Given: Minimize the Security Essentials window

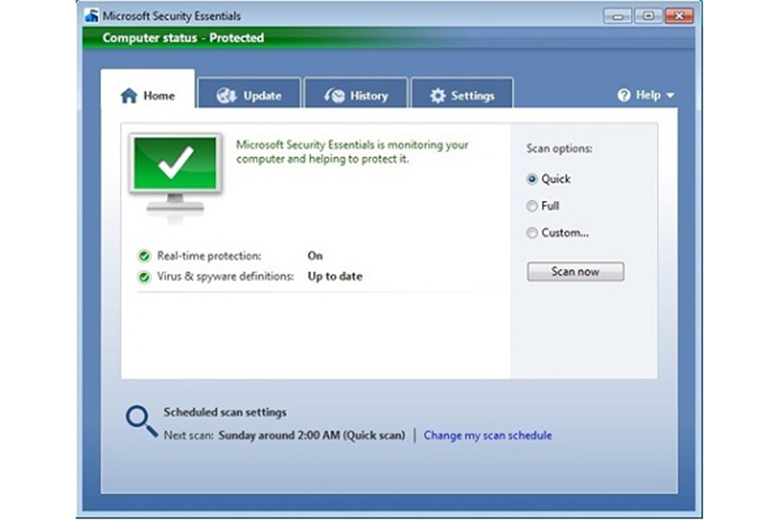Looking at the screenshot, I should [618, 16].
